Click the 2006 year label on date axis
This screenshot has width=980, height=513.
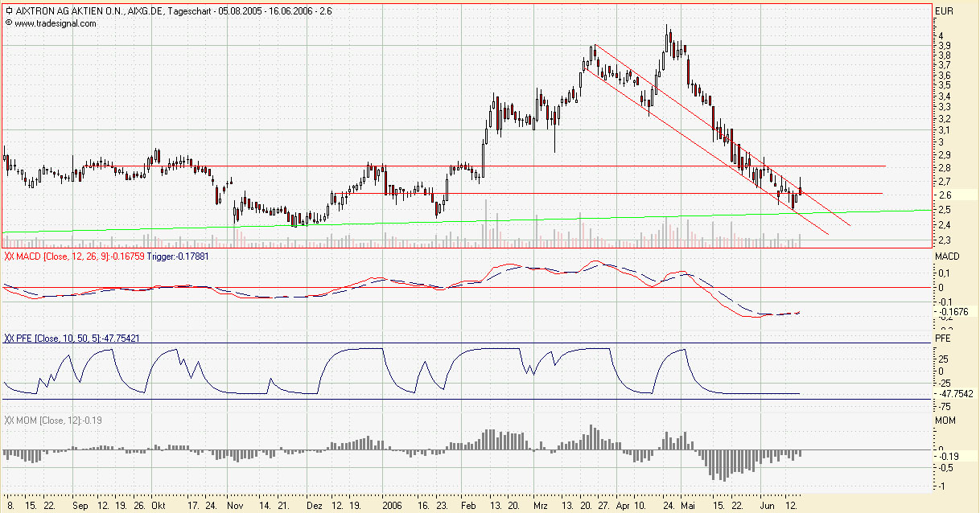[393, 507]
